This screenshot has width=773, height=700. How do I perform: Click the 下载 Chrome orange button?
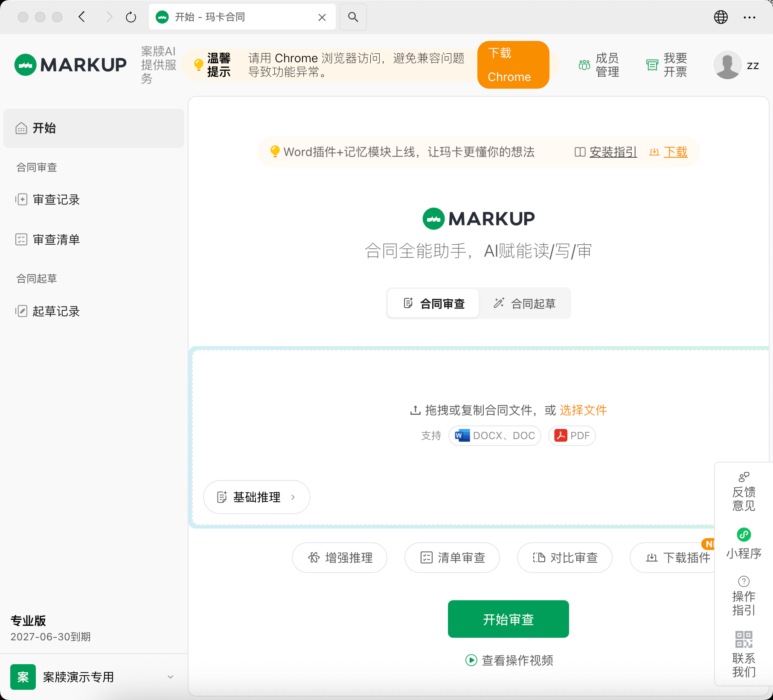(513, 65)
